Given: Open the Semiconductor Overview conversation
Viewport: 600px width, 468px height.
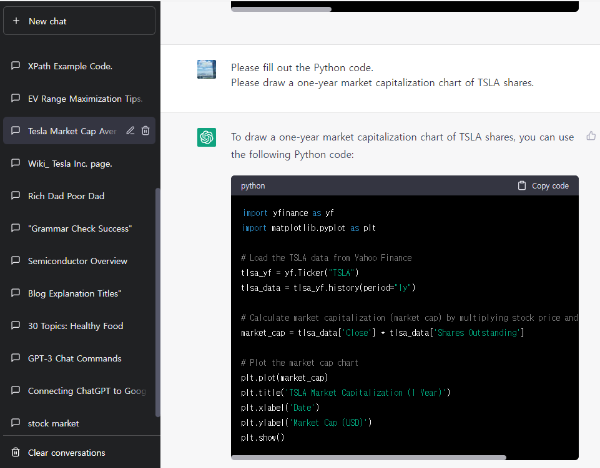Looking at the screenshot, I should pyautogui.click(x=79, y=261).
